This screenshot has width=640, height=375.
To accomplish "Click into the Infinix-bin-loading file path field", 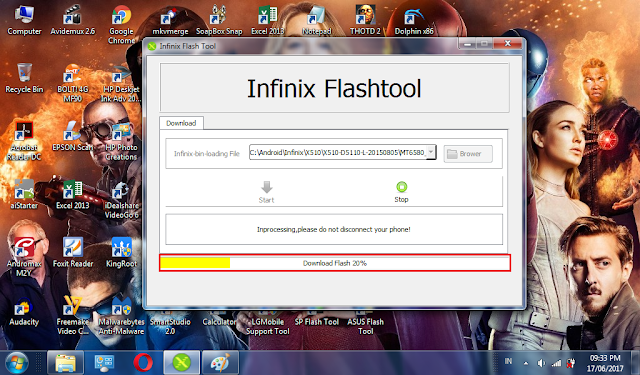I will pos(338,152).
